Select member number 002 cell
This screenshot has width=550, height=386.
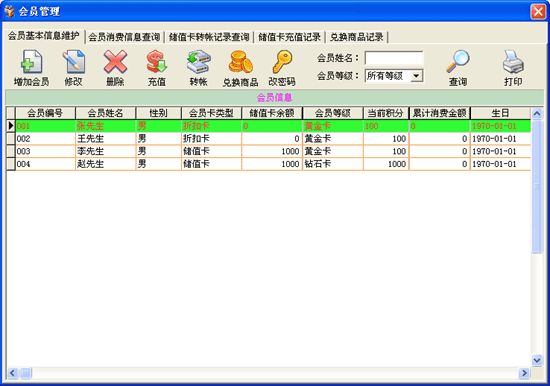point(45,139)
